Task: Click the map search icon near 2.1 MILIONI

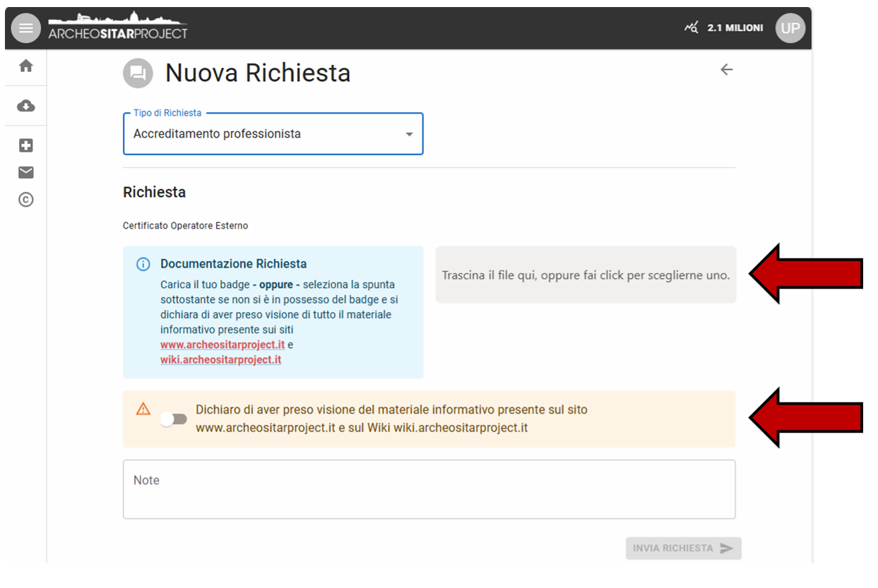Action: click(691, 28)
